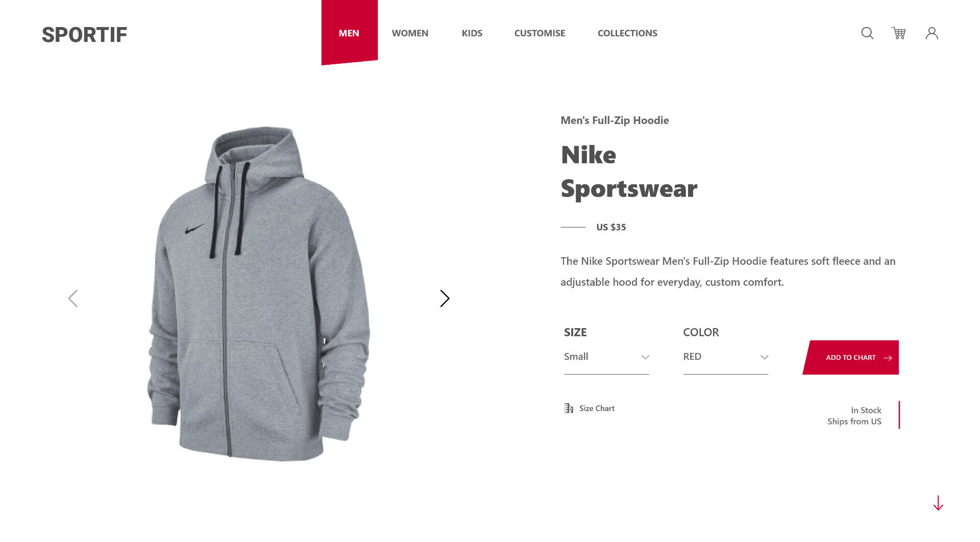The height and width of the screenshot is (542, 980).
Task: Click the Size Chart ruler icon
Action: click(x=569, y=408)
